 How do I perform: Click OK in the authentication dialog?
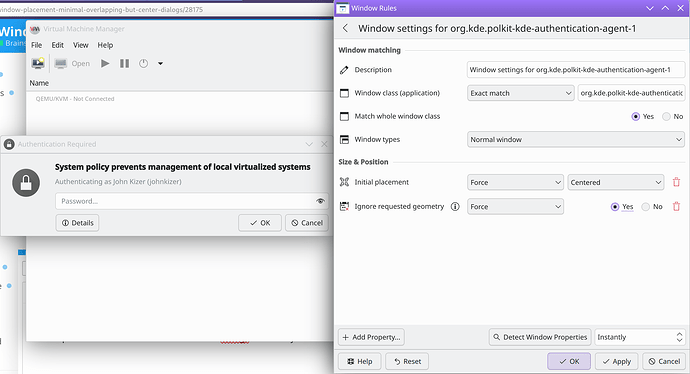(260, 223)
